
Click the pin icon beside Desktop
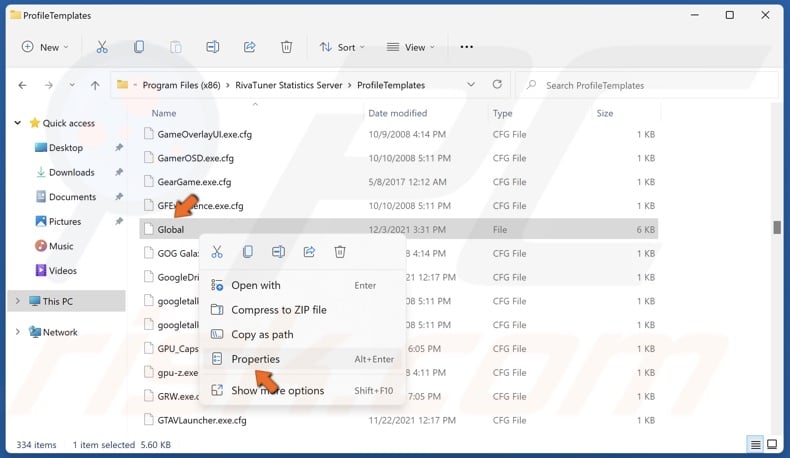coord(118,147)
